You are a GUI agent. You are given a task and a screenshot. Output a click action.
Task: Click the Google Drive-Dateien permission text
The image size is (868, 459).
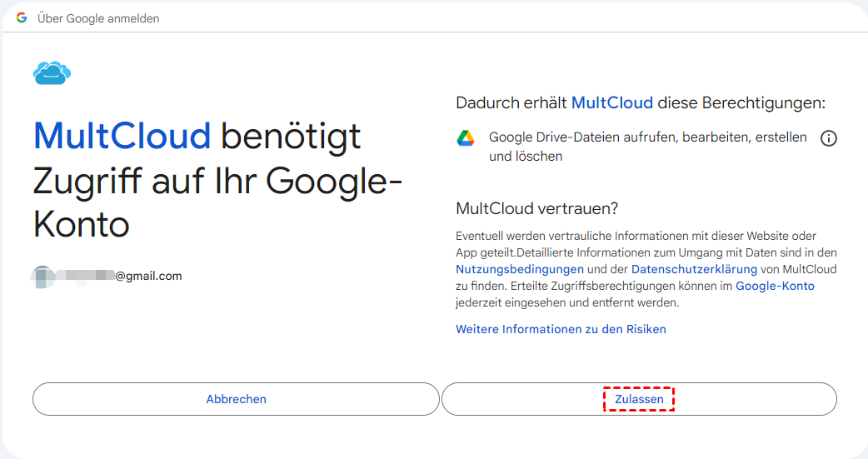pyautogui.click(x=648, y=147)
